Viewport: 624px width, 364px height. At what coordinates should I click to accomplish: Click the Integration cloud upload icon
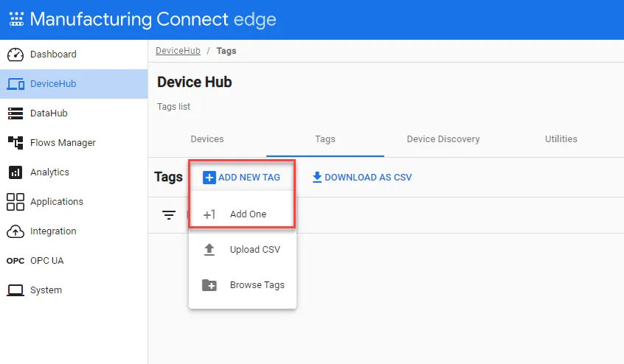pos(15,231)
